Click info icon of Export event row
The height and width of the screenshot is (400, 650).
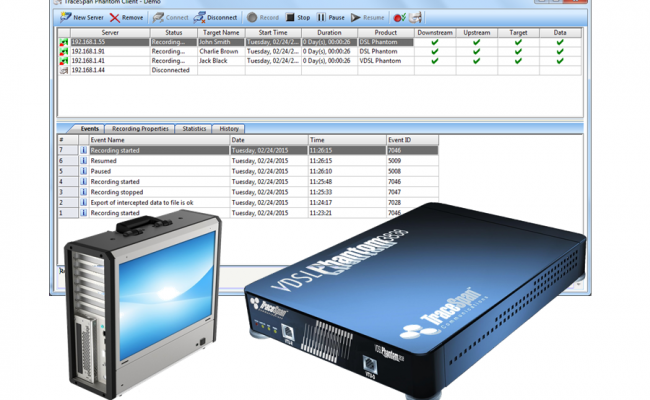coord(84,202)
